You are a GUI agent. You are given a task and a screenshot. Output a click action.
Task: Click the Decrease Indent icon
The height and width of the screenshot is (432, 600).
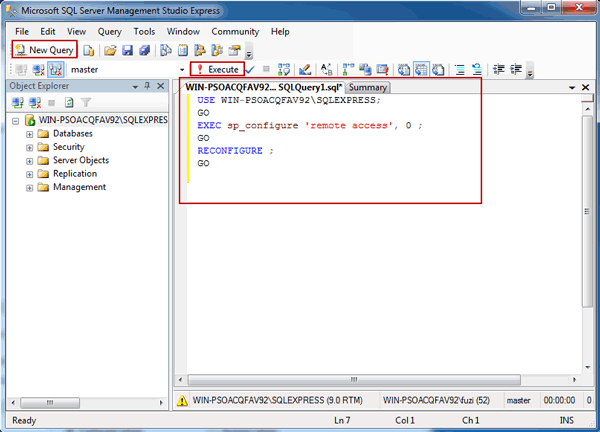pos(499,70)
